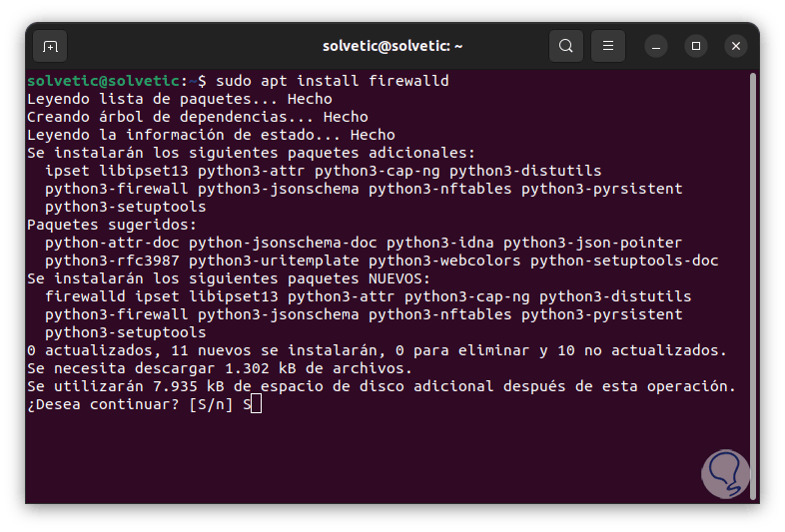Viewport: 785px width, 532px height.
Task: Click the sudo apt install firewalld command
Action: [x=333, y=81]
